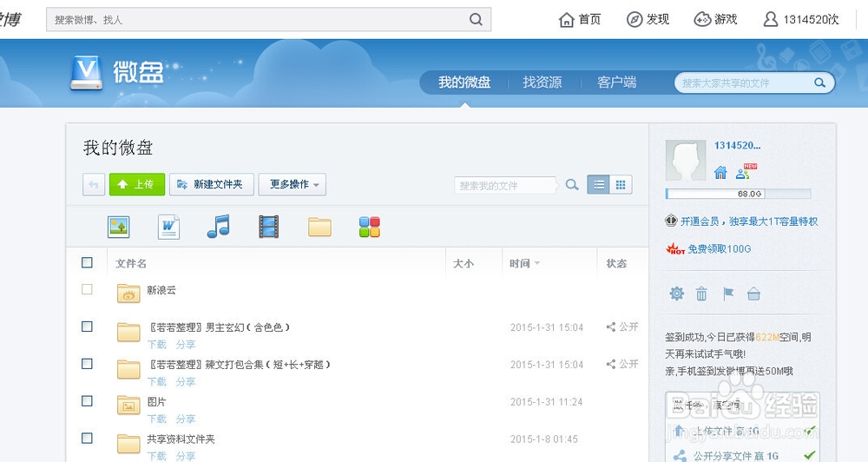Viewport: 868px width, 462px height.
Task: Click the 新建文件夹 button
Action: point(212,184)
